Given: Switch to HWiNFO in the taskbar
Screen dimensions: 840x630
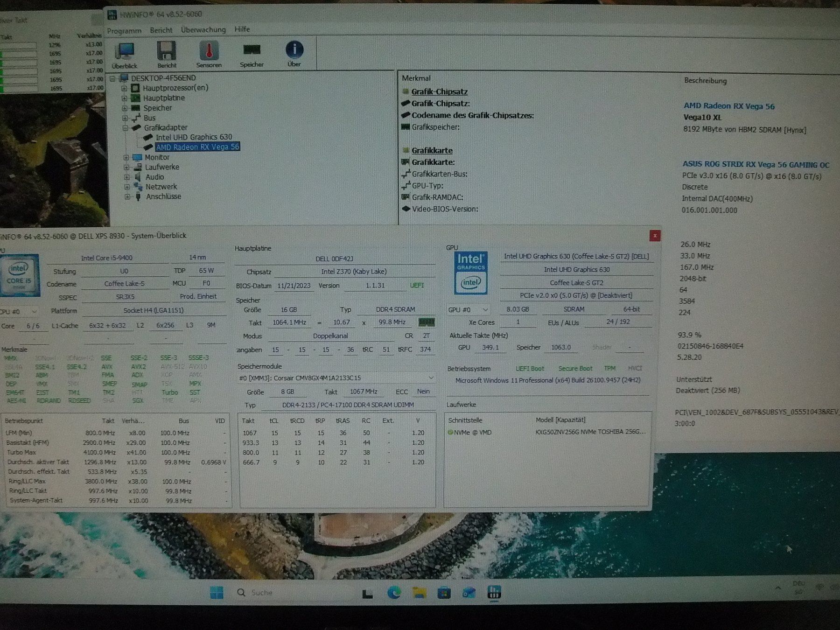Looking at the screenshot, I should click(494, 593).
